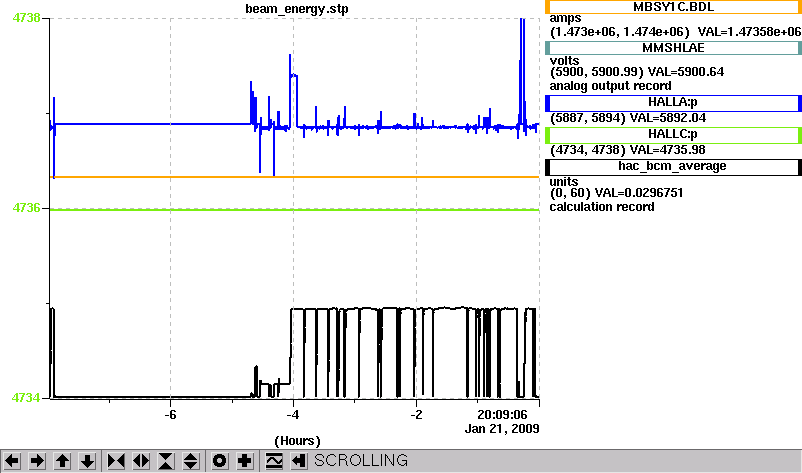
Task: Click the -6 hours x-axis label
Action: [170, 415]
